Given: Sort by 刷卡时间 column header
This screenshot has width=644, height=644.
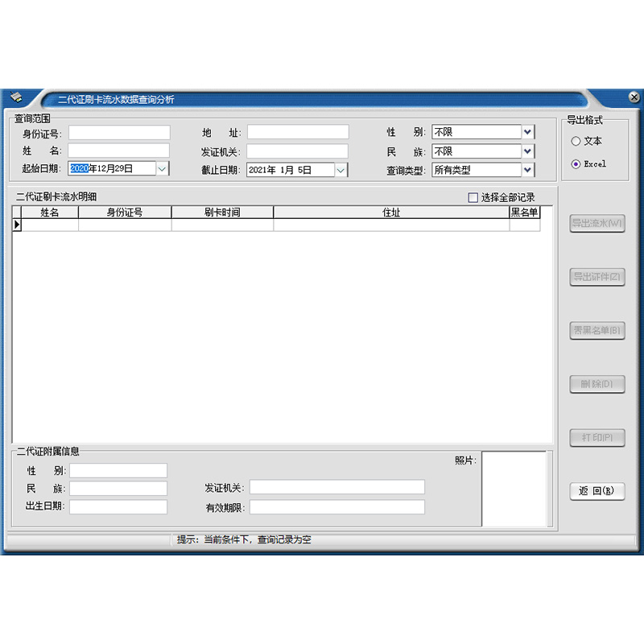Looking at the screenshot, I should (x=222, y=213).
